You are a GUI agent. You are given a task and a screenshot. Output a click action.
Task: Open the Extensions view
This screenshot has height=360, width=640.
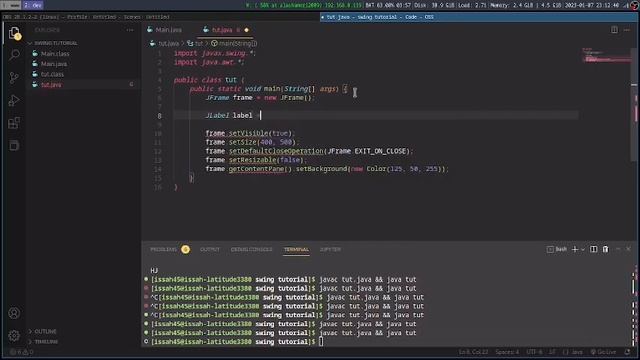14,123
